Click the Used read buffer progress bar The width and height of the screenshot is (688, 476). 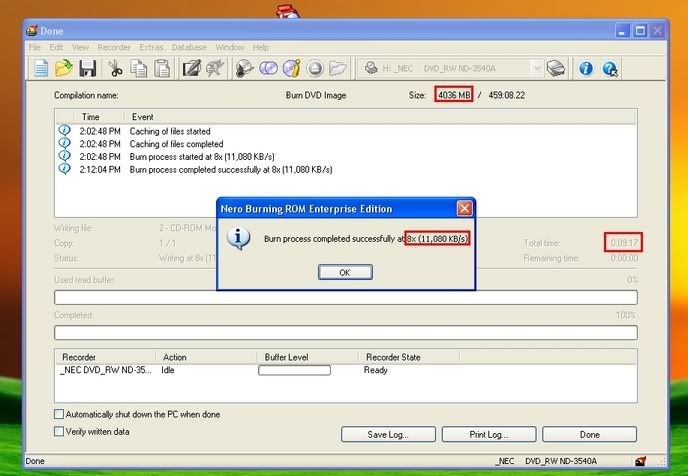pyautogui.click(x=346, y=297)
